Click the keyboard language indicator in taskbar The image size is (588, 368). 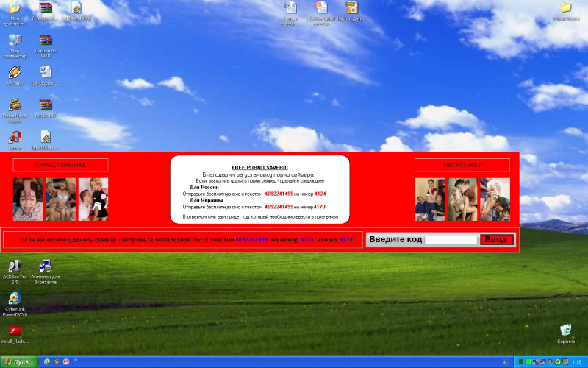pos(505,362)
